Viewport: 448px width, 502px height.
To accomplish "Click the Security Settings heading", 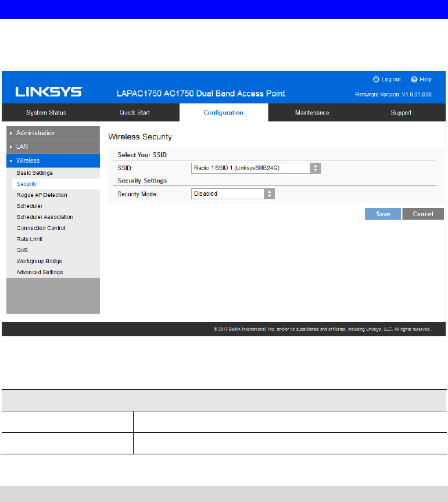I will coord(142,181).
